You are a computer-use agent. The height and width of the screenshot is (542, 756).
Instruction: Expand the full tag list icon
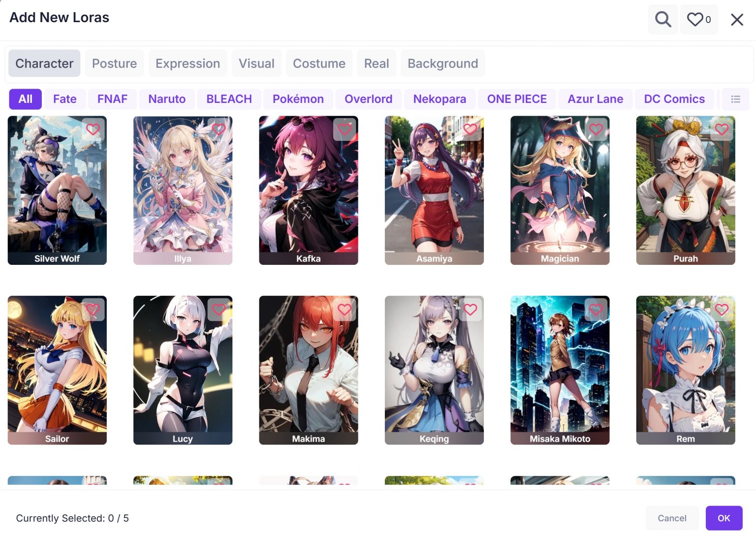735,99
